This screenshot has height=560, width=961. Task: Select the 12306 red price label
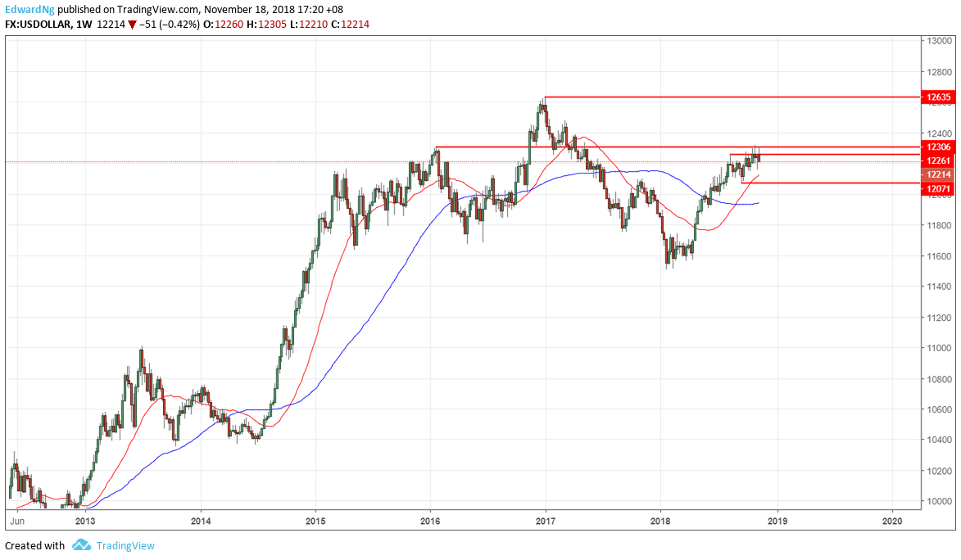coord(938,147)
